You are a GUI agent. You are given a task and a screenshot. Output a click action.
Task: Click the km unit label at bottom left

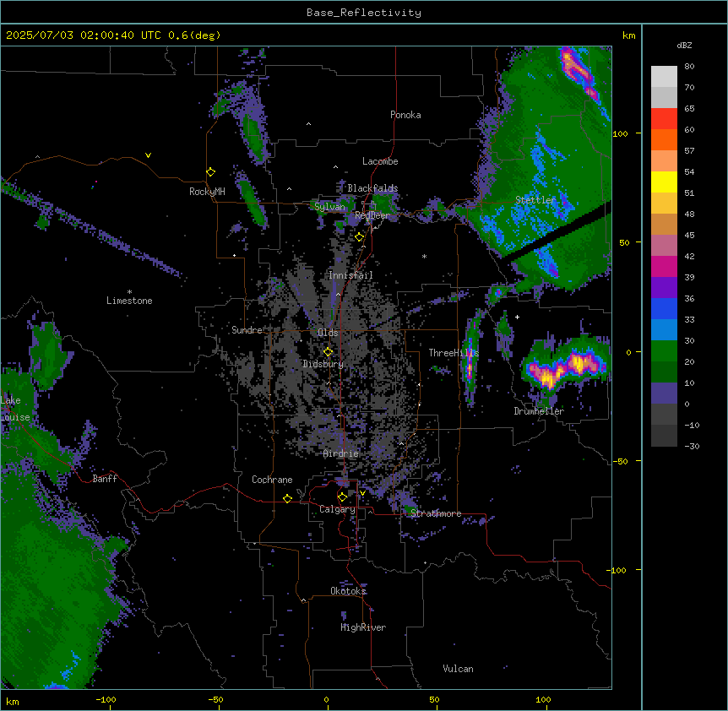coord(12,701)
